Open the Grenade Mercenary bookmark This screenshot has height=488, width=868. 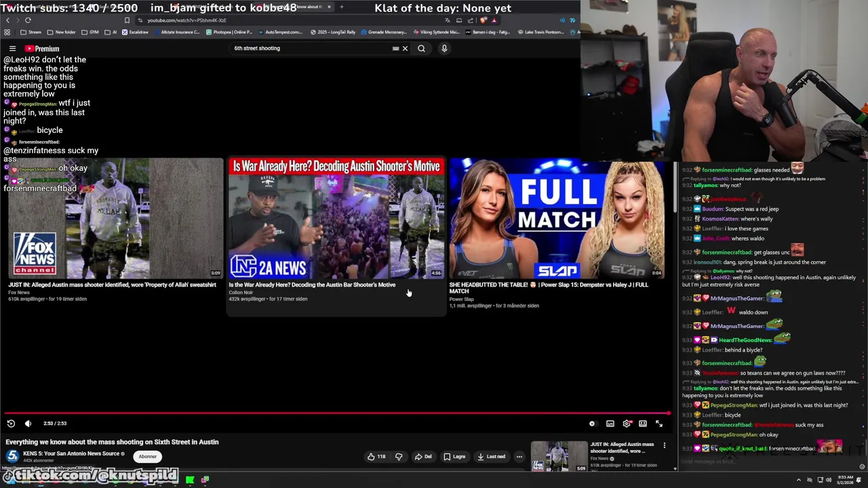click(x=383, y=32)
